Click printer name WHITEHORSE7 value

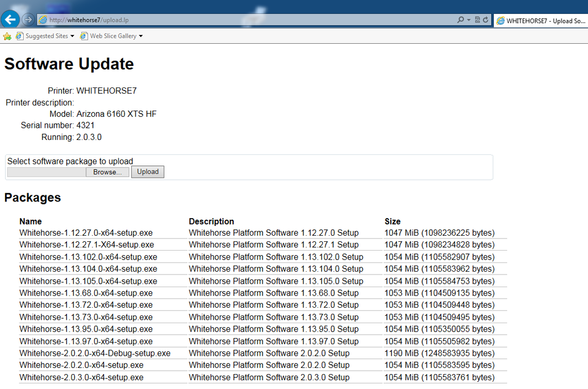pos(106,91)
